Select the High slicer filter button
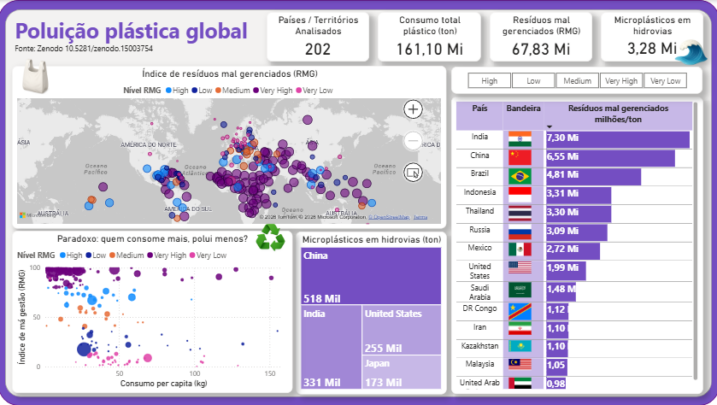Screen dimensions: 717x405 489,81
